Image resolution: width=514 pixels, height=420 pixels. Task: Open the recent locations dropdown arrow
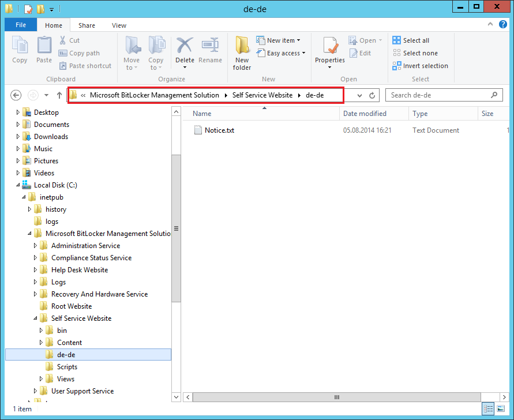[46, 95]
